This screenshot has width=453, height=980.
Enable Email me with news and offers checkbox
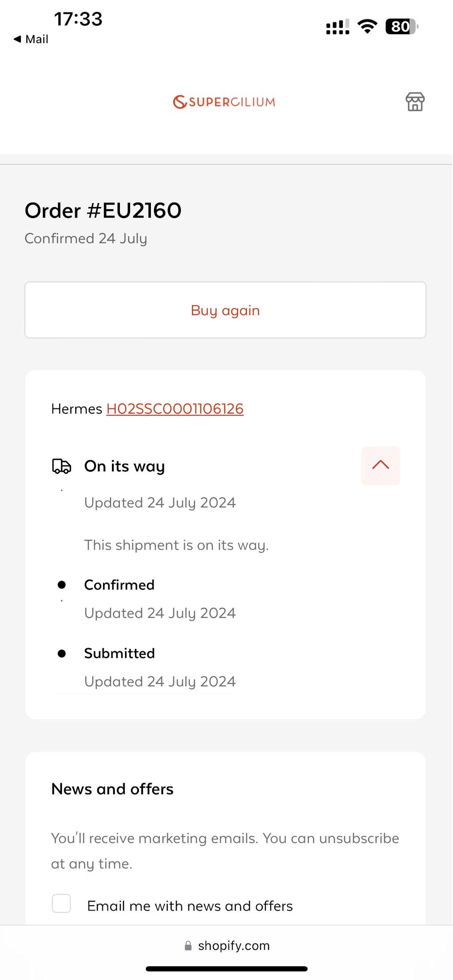(x=61, y=903)
